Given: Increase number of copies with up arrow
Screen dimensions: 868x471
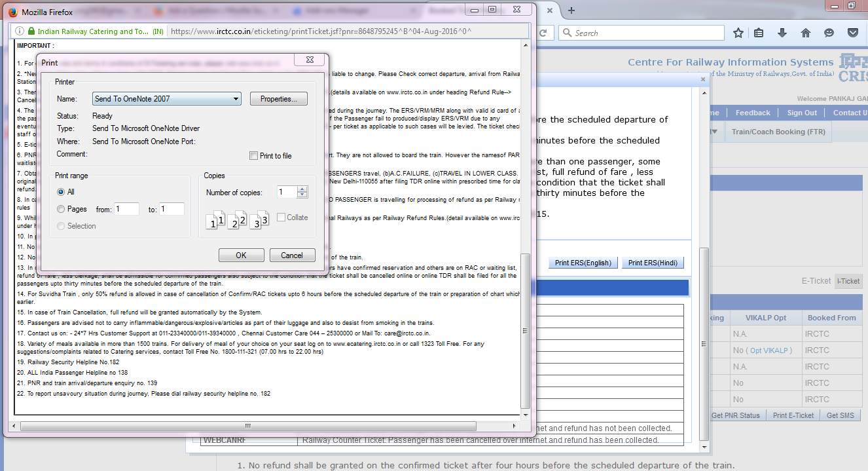Looking at the screenshot, I should coord(302,189).
